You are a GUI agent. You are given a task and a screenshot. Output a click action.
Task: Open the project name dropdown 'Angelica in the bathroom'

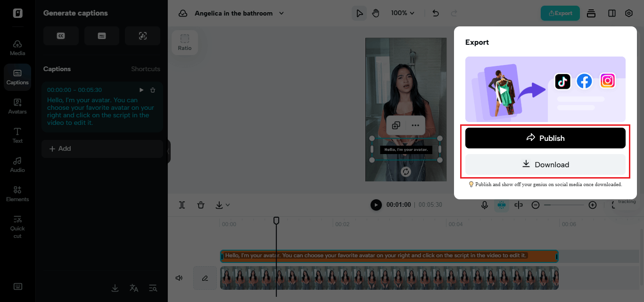point(239,13)
